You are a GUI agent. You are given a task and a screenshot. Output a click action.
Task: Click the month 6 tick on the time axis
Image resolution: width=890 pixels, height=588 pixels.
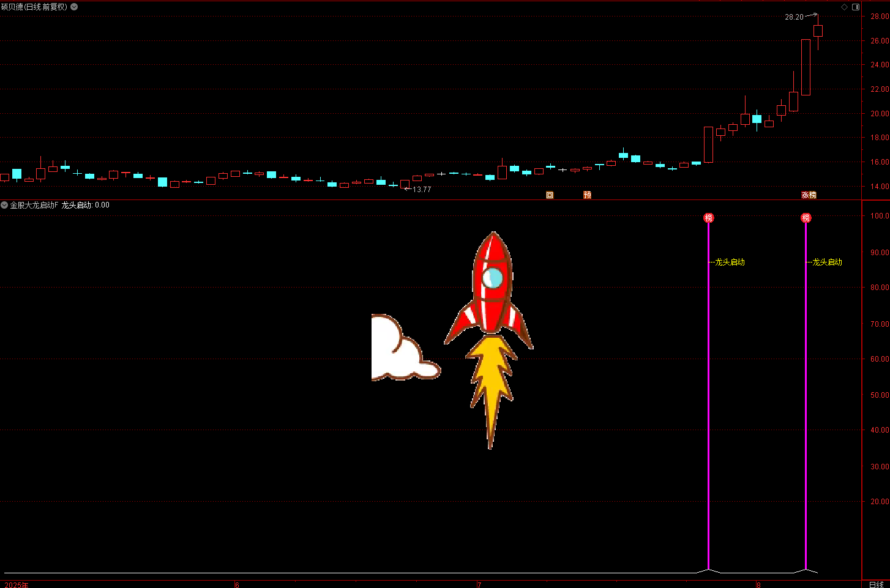coord(237,585)
